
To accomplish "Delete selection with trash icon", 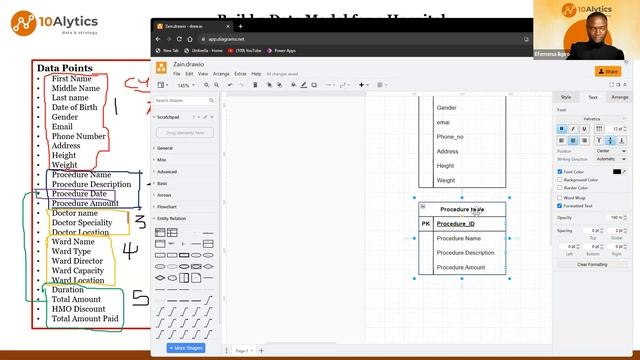I will pyautogui.click(x=255, y=85).
